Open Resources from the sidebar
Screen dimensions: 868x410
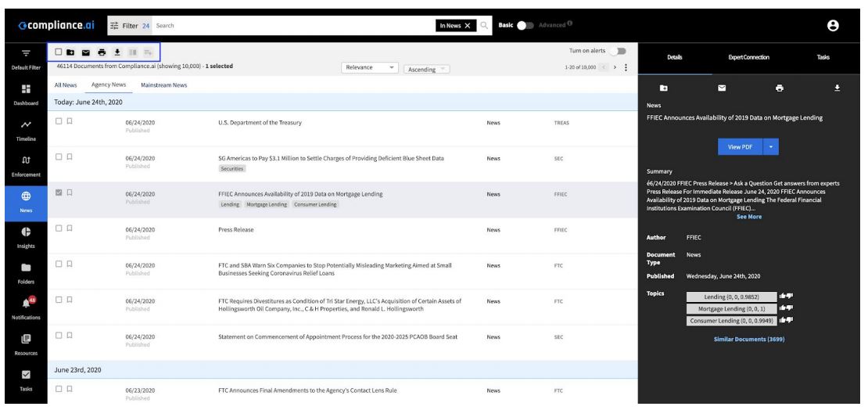26,344
